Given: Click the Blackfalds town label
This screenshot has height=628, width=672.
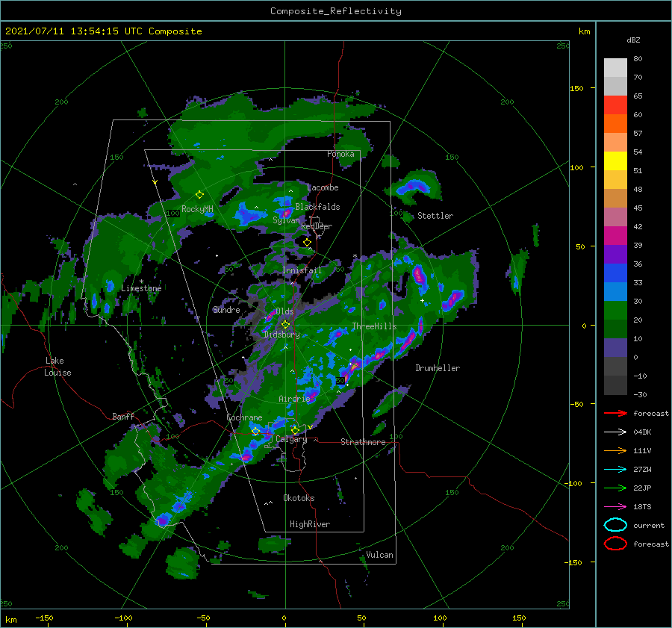Looking at the screenshot, I should (317, 207).
